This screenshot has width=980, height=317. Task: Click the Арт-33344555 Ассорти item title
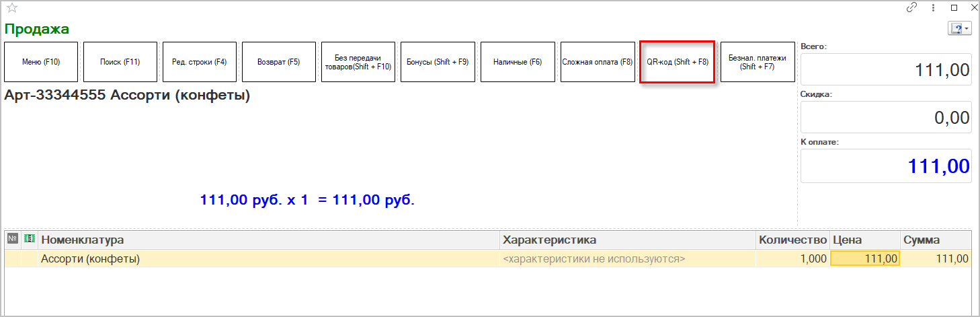(x=128, y=96)
